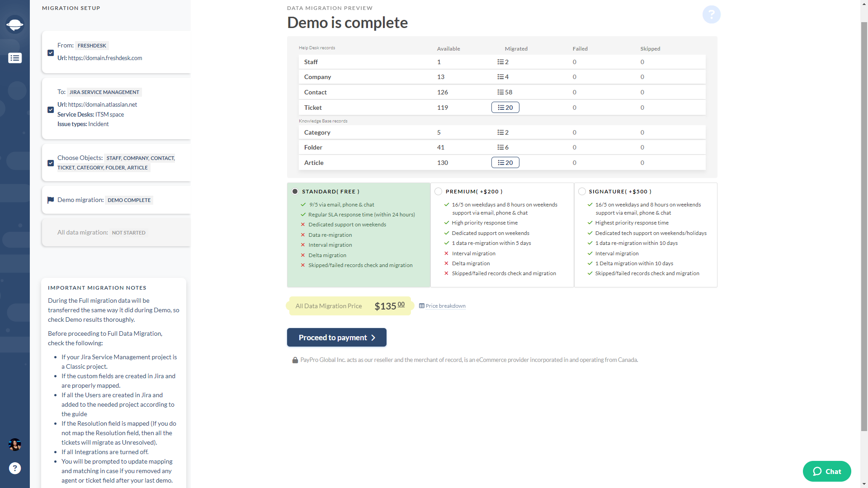Click the Demo migration flag icon
Viewport: 868px width, 488px height.
[x=51, y=200]
